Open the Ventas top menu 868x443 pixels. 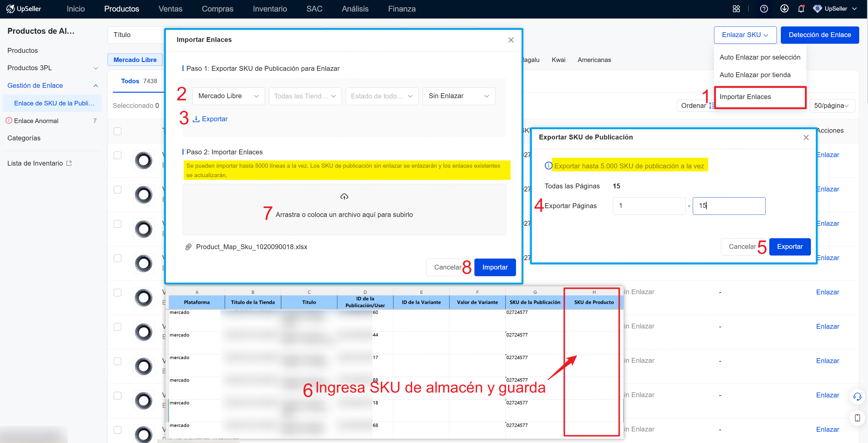pyautogui.click(x=170, y=9)
